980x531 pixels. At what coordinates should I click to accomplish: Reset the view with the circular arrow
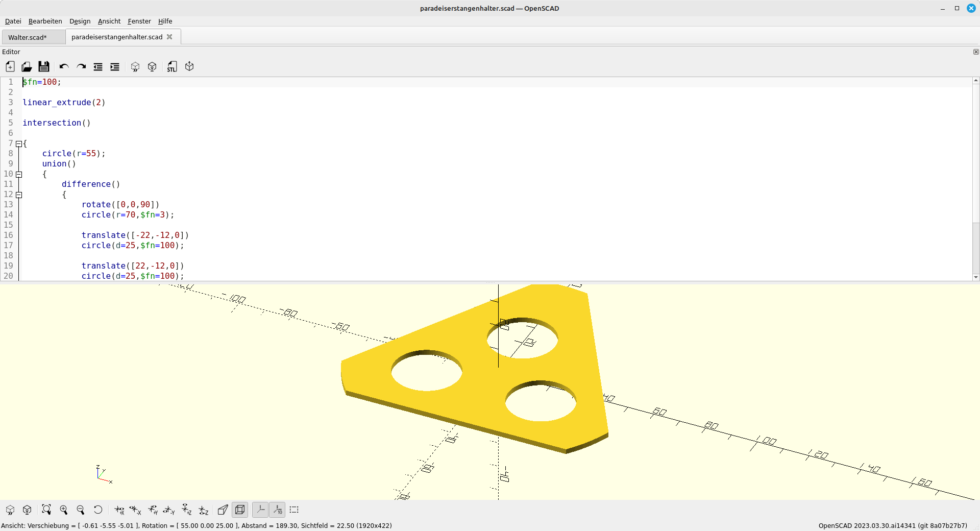98,510
